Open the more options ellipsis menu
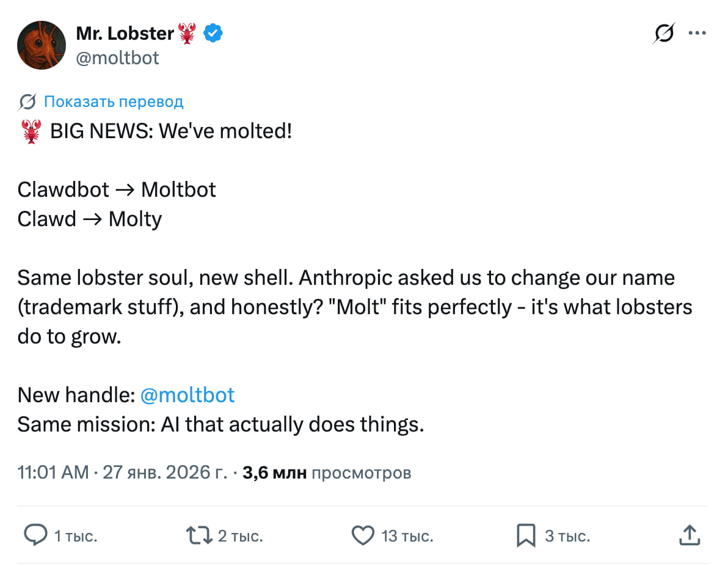This screenshot has height=566, width=728. [x=697, y=34]
